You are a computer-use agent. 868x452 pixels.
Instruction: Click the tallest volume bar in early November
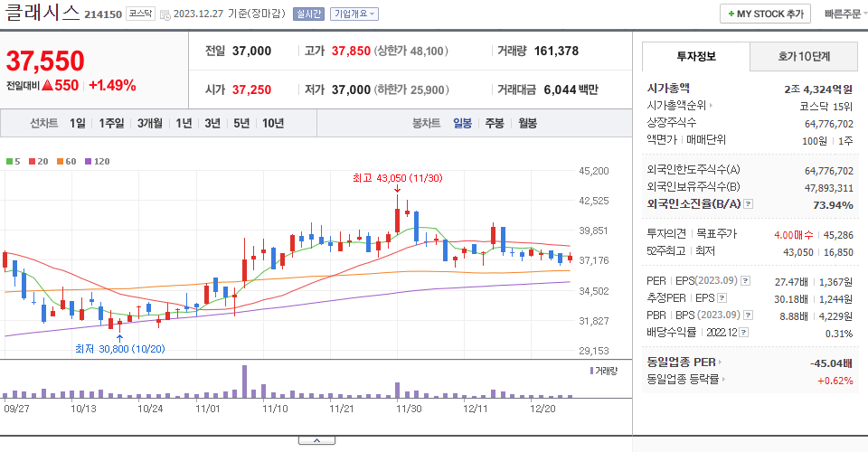pyautogui.click(x=245, y=381)
